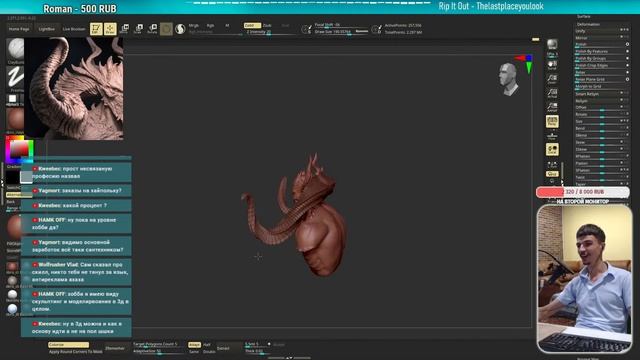Click the Extract button
Screen dimensions: 640x360
pos(223,348)
